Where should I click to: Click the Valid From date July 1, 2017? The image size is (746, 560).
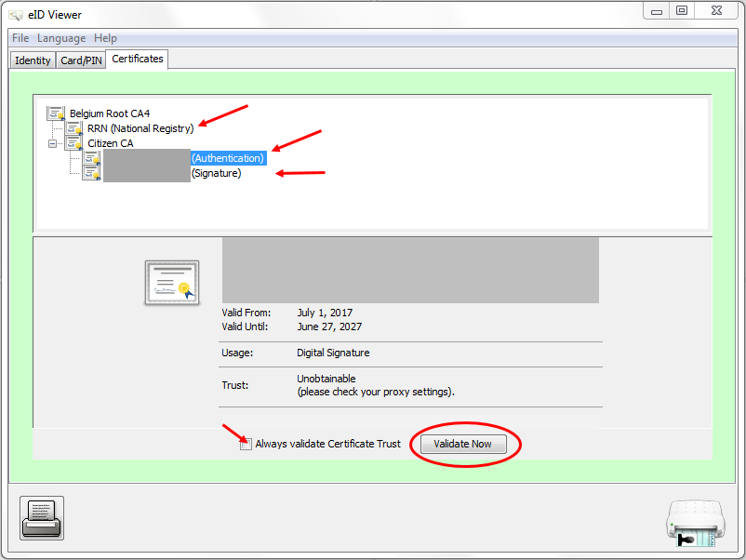point(325,313)
